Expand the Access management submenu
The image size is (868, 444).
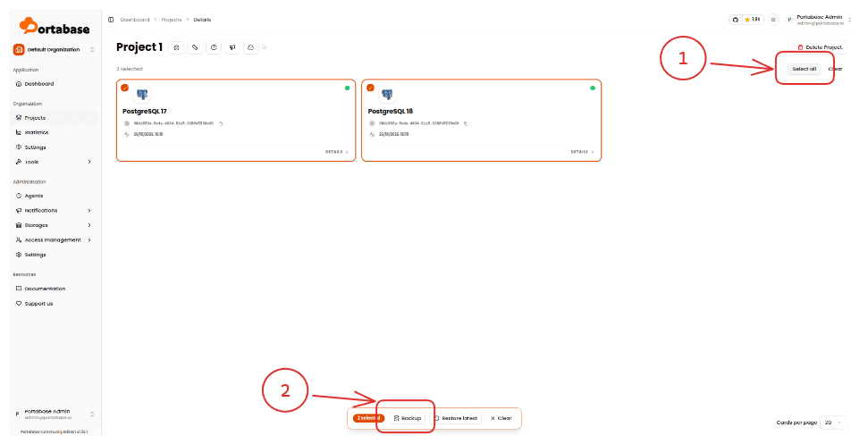(54, 240)
